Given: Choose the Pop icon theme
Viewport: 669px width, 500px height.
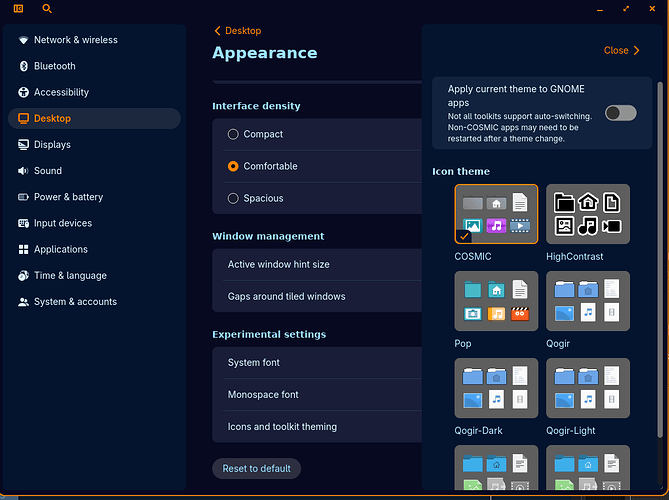Looking at the screenshot, I should tap(496, 300).
